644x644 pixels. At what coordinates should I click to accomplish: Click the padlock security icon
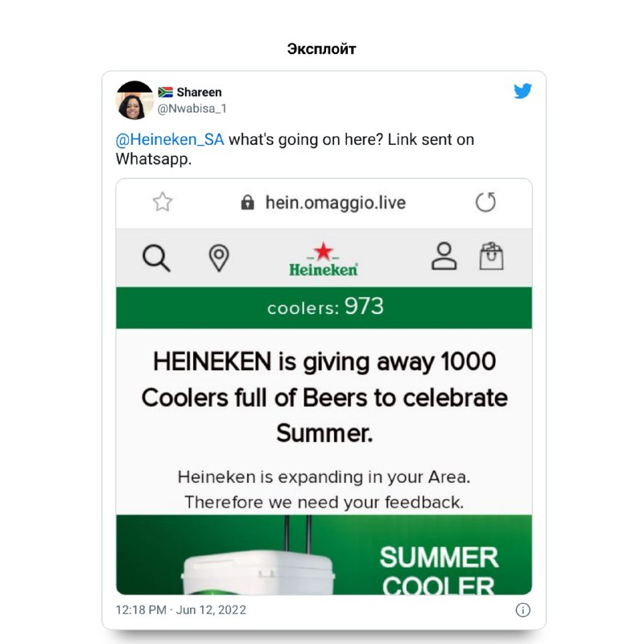point(247,203)
